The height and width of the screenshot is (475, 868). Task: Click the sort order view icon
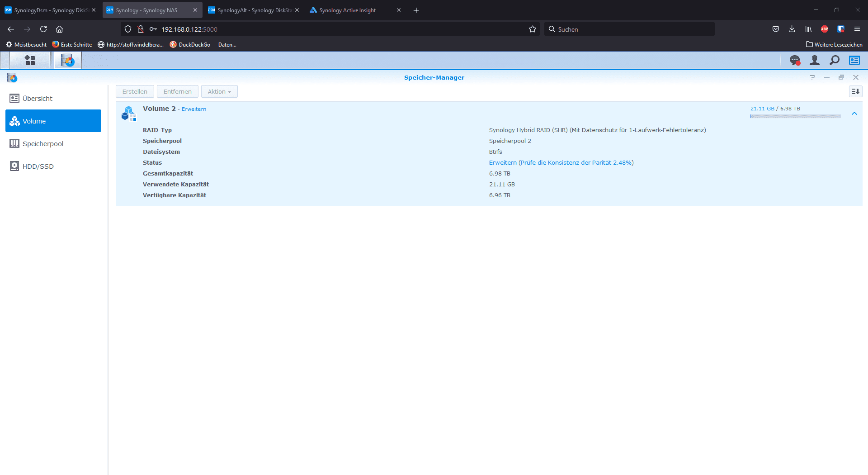(x=855, y=91)
